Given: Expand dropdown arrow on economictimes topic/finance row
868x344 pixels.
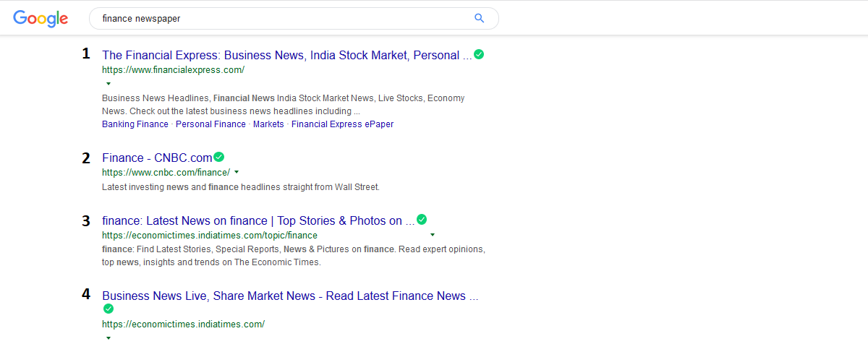Looking at the screenshot, I should [433, 235].
